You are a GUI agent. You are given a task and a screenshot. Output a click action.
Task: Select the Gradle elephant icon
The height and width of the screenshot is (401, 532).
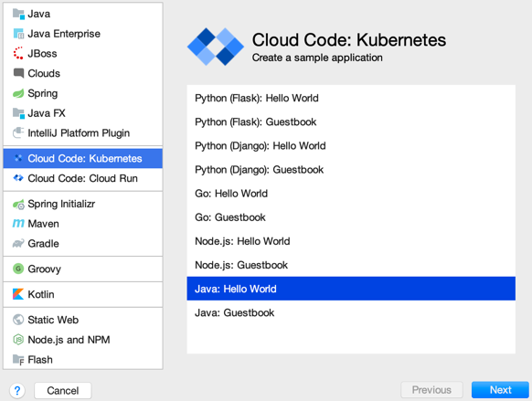tap(18, 243)
